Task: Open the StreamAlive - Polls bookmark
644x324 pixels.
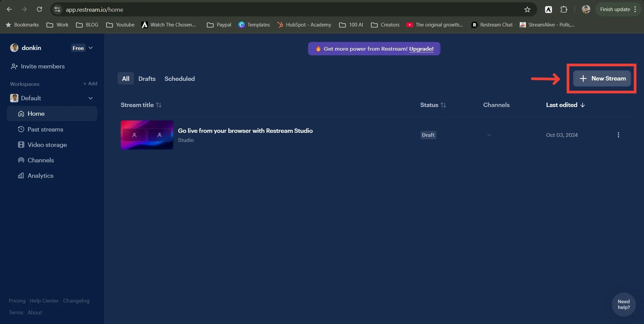Action: coord(547,25)
